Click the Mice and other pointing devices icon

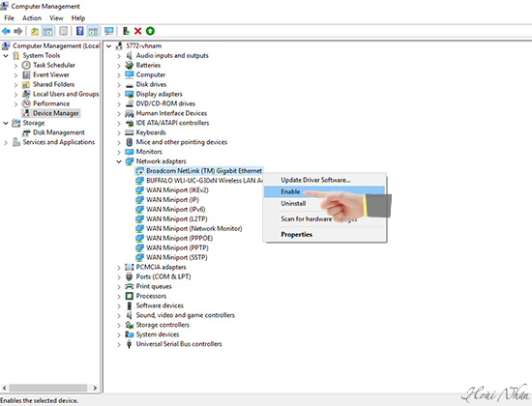[x=129, y=142]
